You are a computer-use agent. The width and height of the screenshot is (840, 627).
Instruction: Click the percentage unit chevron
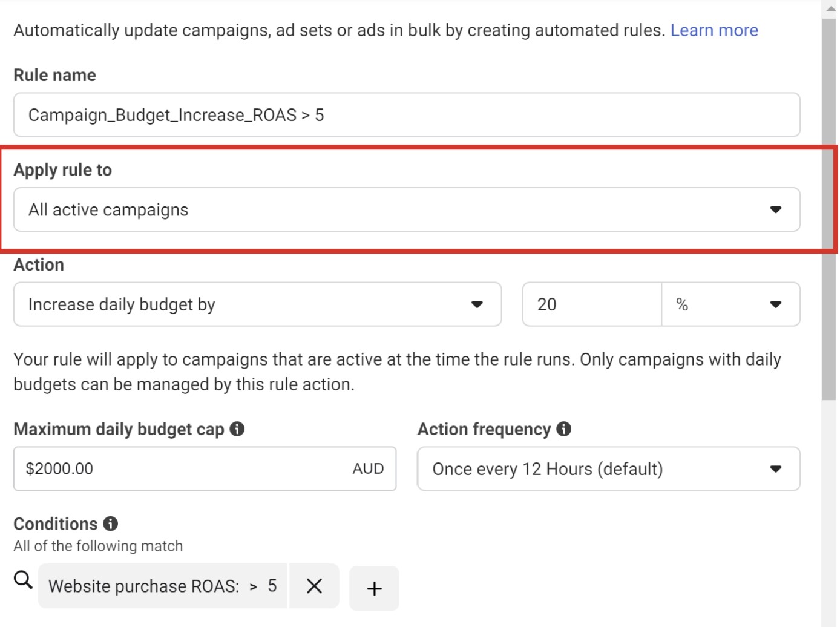(x=776, y=304)
